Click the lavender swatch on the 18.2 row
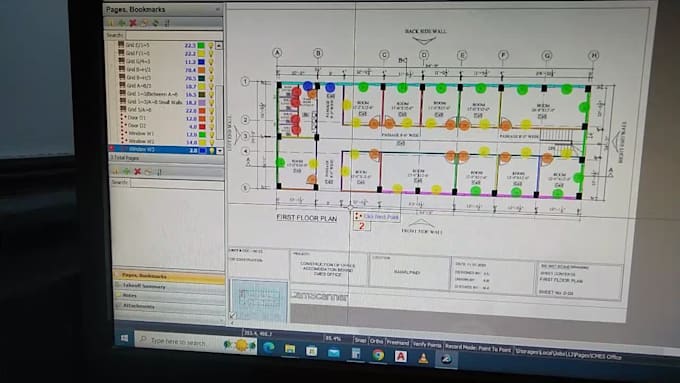 [x=202, y=102]
